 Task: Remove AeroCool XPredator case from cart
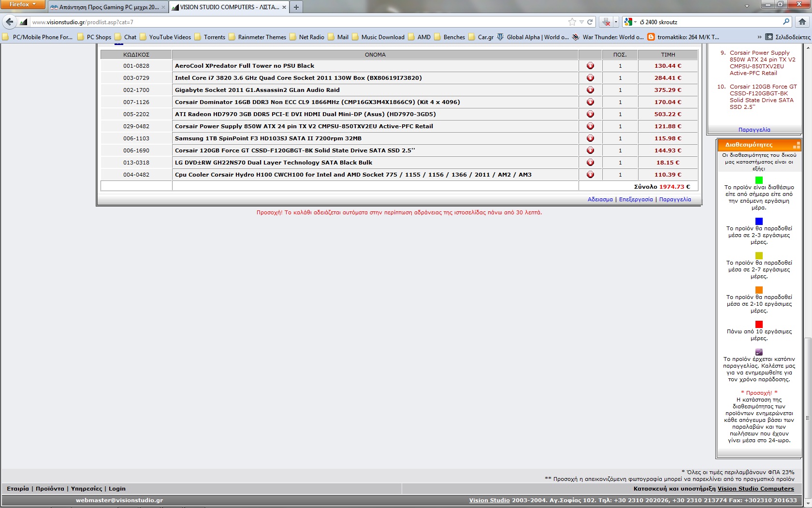(590, 66)
